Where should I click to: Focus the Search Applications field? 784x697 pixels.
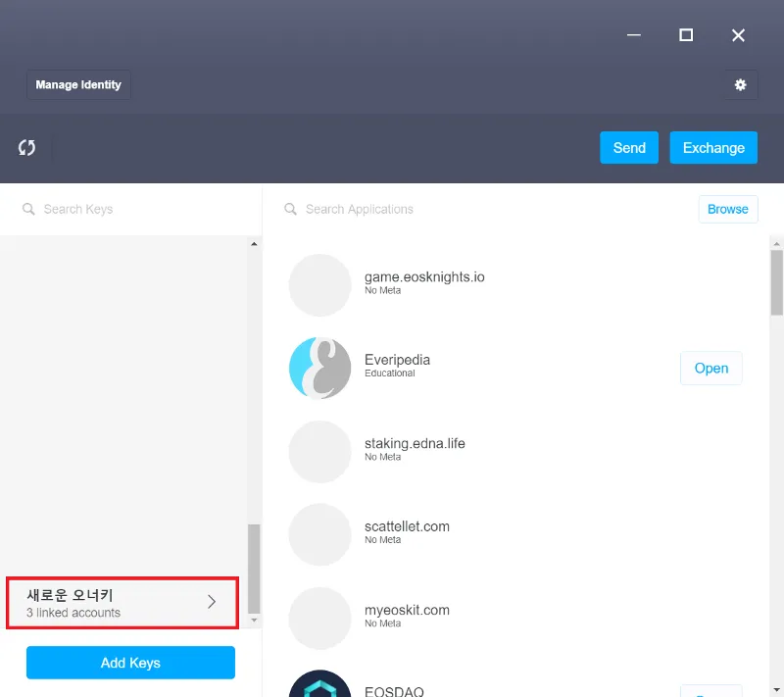coord(480,209)
